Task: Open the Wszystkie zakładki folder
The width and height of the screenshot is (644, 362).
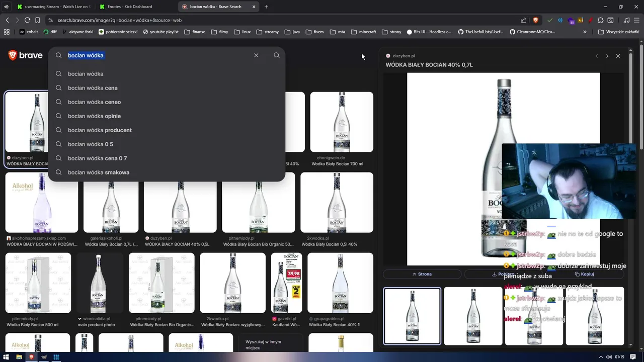Action: (x=618, y=32)
